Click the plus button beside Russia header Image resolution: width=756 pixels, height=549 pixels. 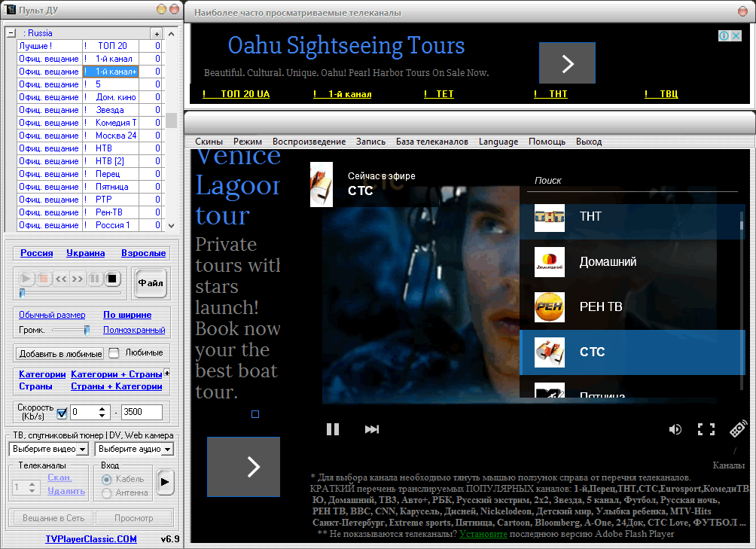tap(156, 34)
